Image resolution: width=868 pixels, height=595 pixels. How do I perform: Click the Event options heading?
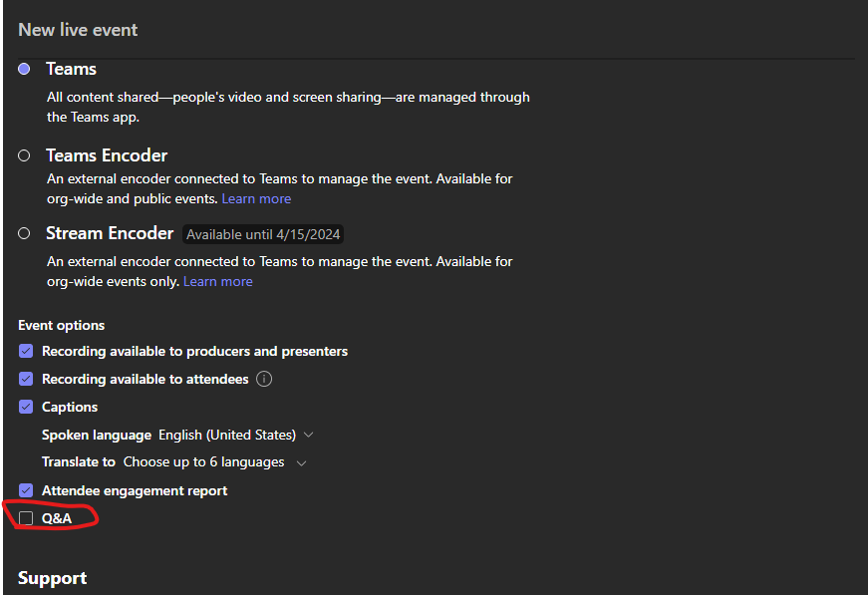coord(62,326)
